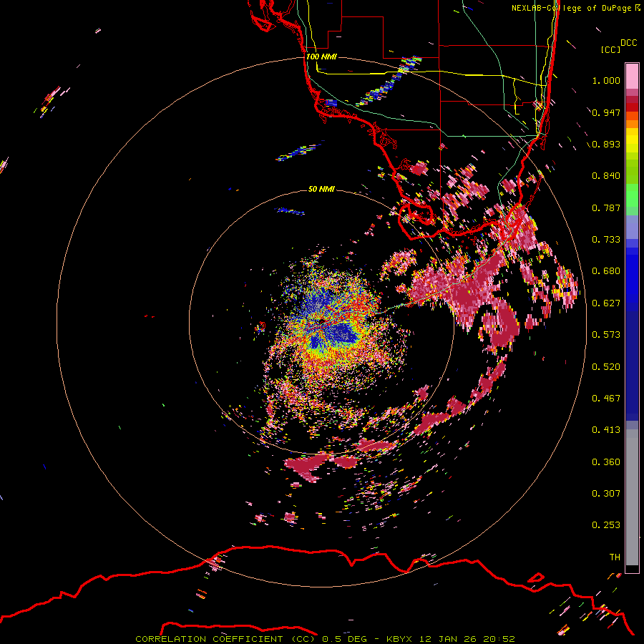This screenshot has width=644, height=644.
Task: Select the 0.627 legend value
Action: coord(606,303)
